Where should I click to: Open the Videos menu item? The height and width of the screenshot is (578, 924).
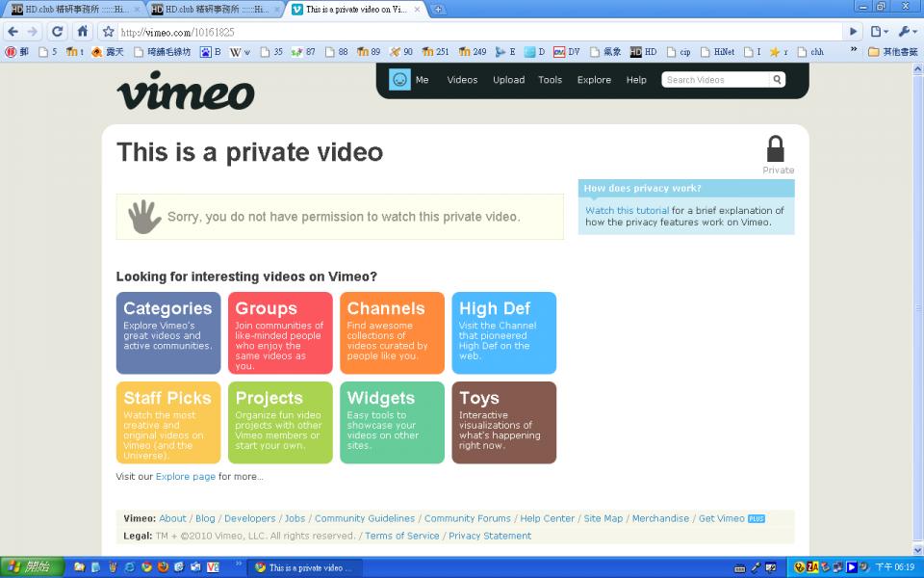point(462,80)
